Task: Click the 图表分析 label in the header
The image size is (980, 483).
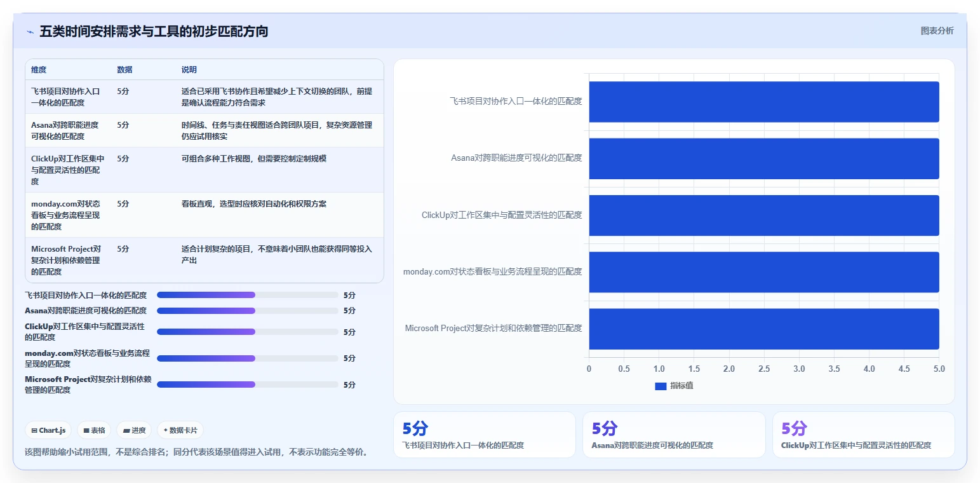Action: (937, 31)
